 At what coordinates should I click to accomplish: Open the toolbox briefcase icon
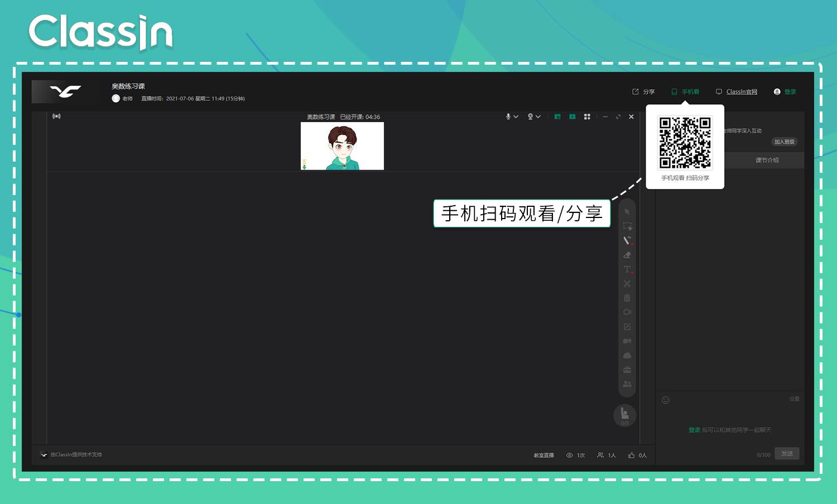627,370
